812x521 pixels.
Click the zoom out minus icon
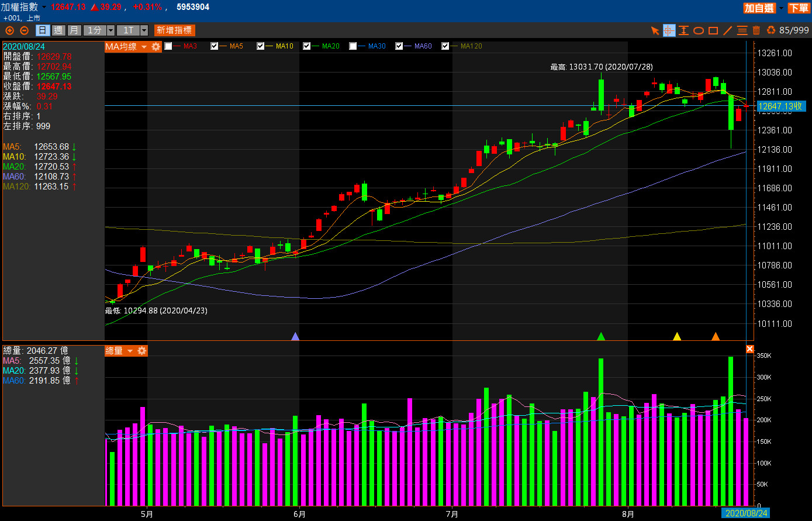[x=24, y=30]
